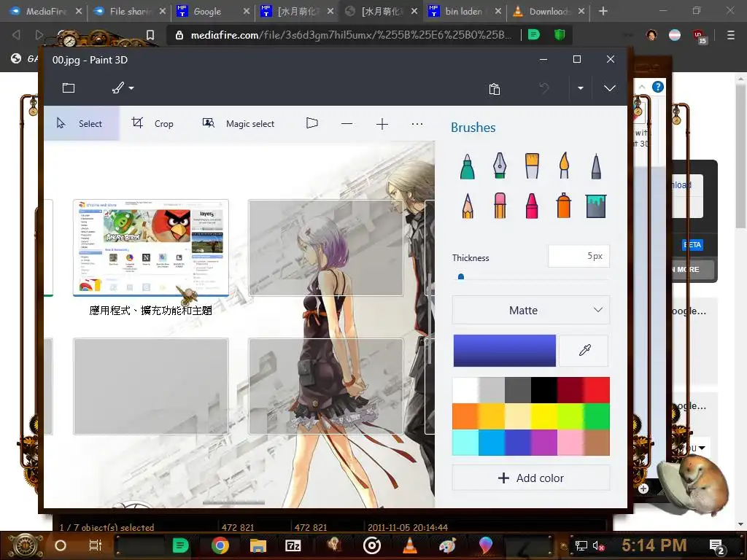Pick the purple color swatch
Image resolution: width=747 pixels, height=560 pixels.
pyautogui.click(x=544, y=443)
